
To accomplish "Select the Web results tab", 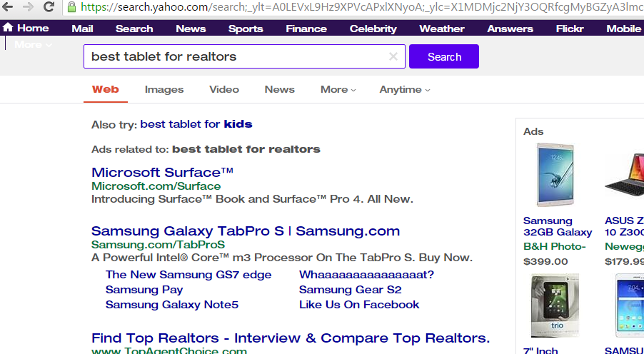I will coord(106,89).
